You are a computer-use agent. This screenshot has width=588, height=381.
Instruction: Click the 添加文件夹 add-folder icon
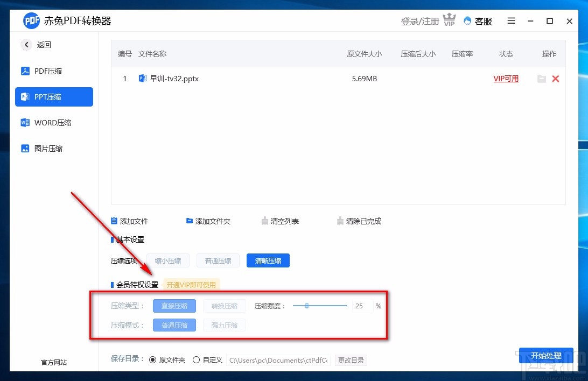pos(189,221)
